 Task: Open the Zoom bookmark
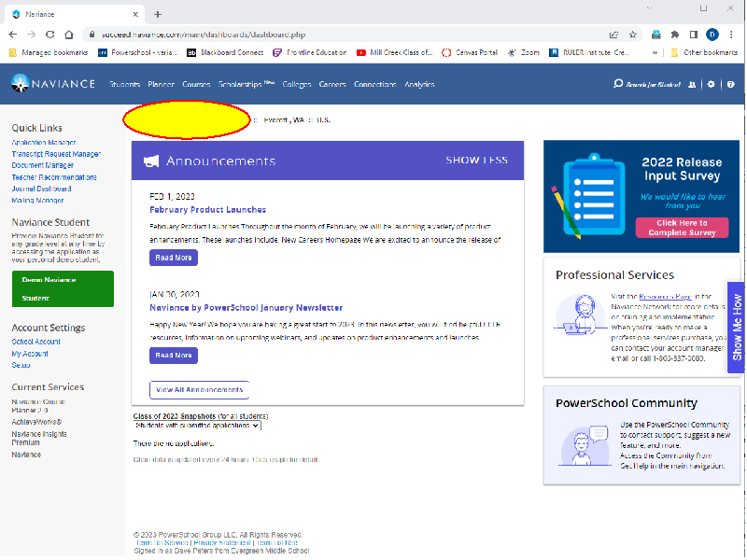point(524,52)
